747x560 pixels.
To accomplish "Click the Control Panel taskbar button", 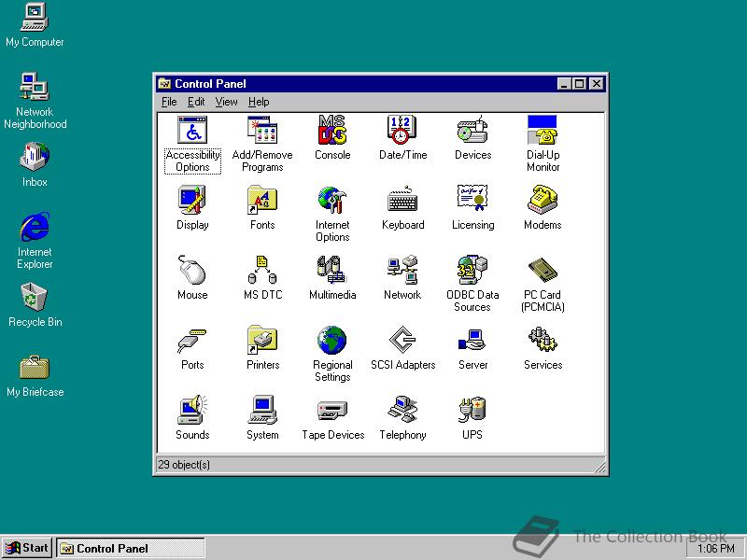I will pos(131,548).
